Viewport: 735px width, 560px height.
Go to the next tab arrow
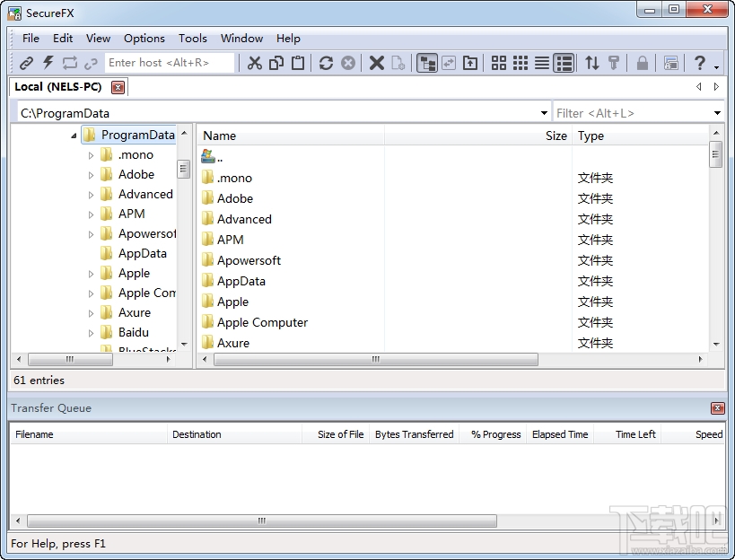716,87
